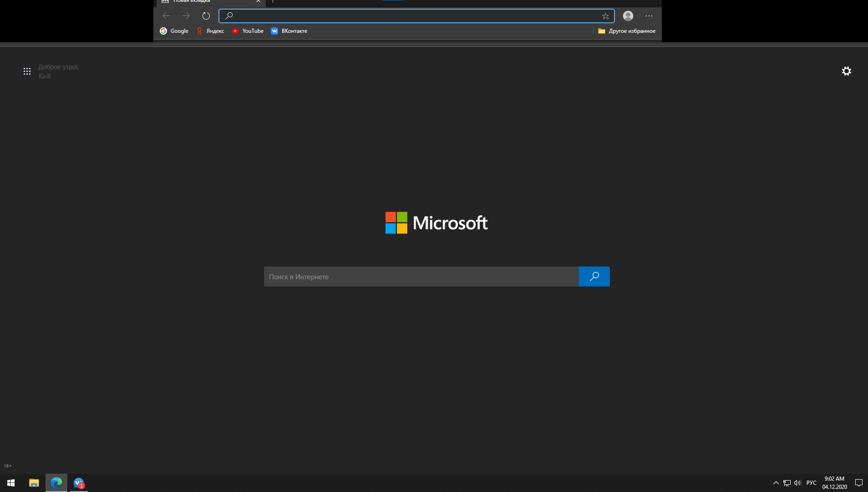This screenshot has width=868, height=492.
Task: Click the Microsoft logo
Action: click(x=437, y=223)
